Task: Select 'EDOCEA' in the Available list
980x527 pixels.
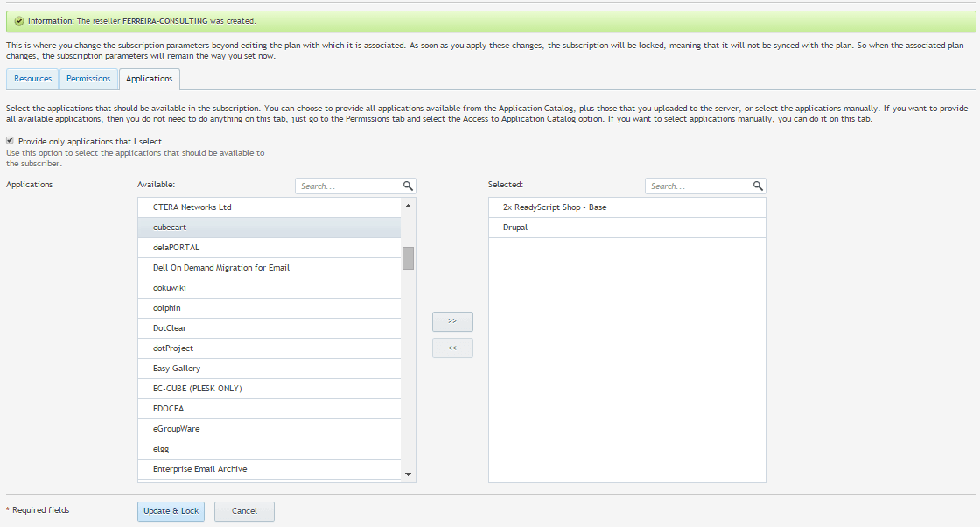Action: [x=269, y=409]
